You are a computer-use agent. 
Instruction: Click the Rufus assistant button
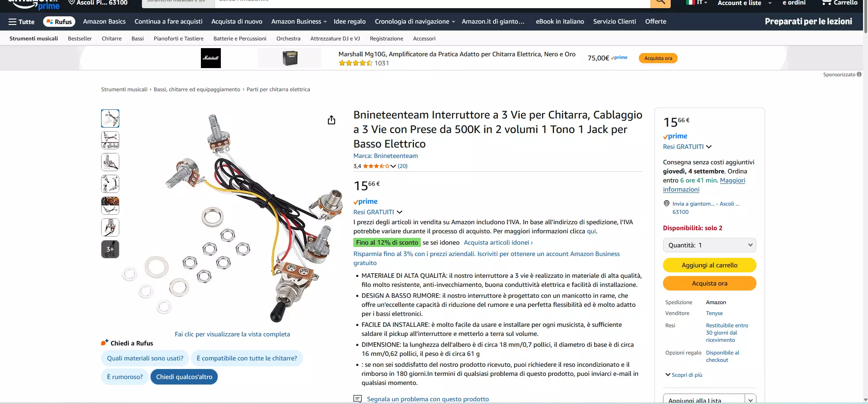point(59,22)
